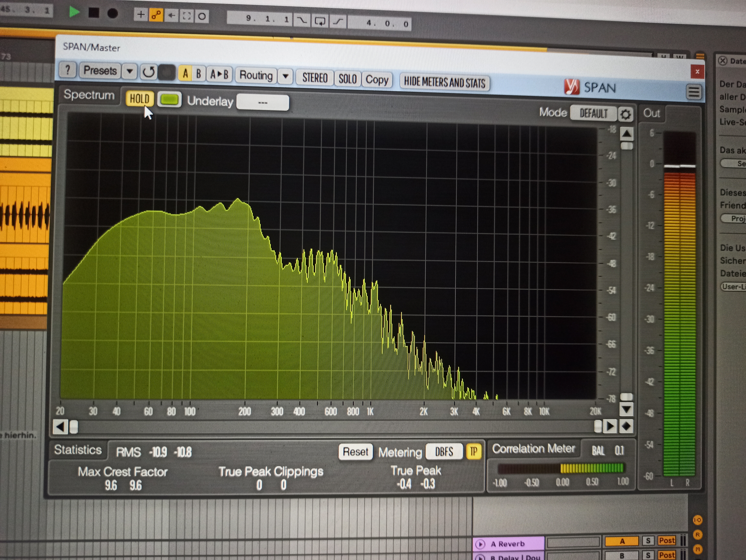This screenshot has height=560, width=746.
Task: Toggle the loop switch icon
Action: tap(319, 21)
